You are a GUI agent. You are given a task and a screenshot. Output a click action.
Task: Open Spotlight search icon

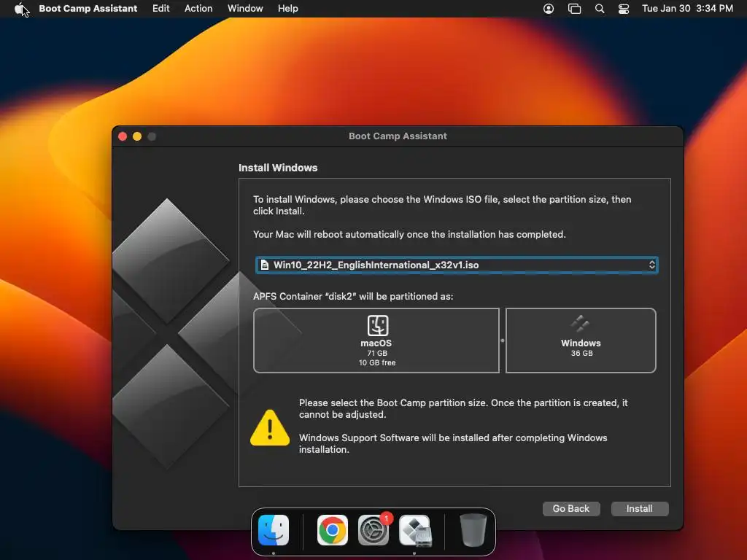pyautogui.click(x=600, y=9)
